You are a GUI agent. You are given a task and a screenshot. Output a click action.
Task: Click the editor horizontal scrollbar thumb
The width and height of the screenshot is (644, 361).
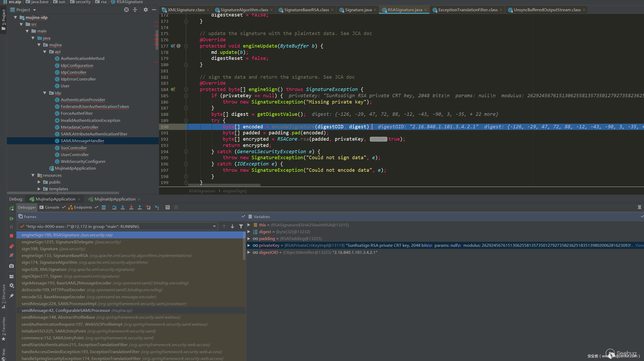224,185
